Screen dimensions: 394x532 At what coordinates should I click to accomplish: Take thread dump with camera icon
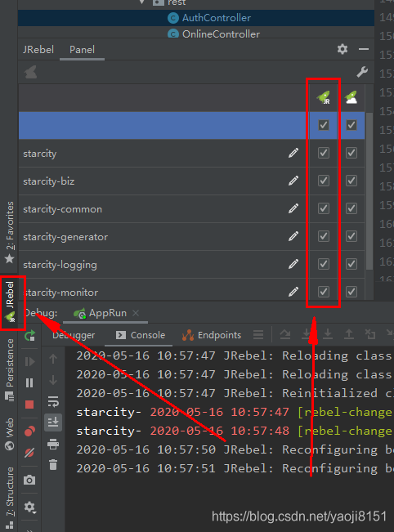coord(29,480)
